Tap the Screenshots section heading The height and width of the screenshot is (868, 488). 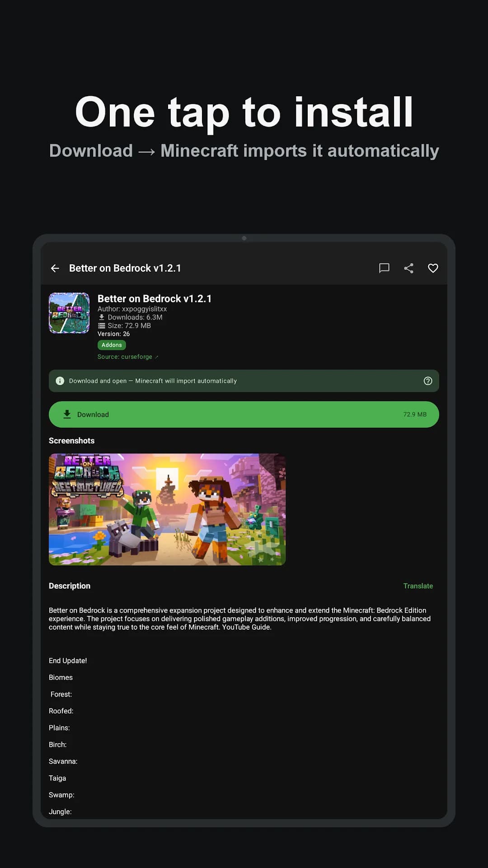click(x=72, y=441)
